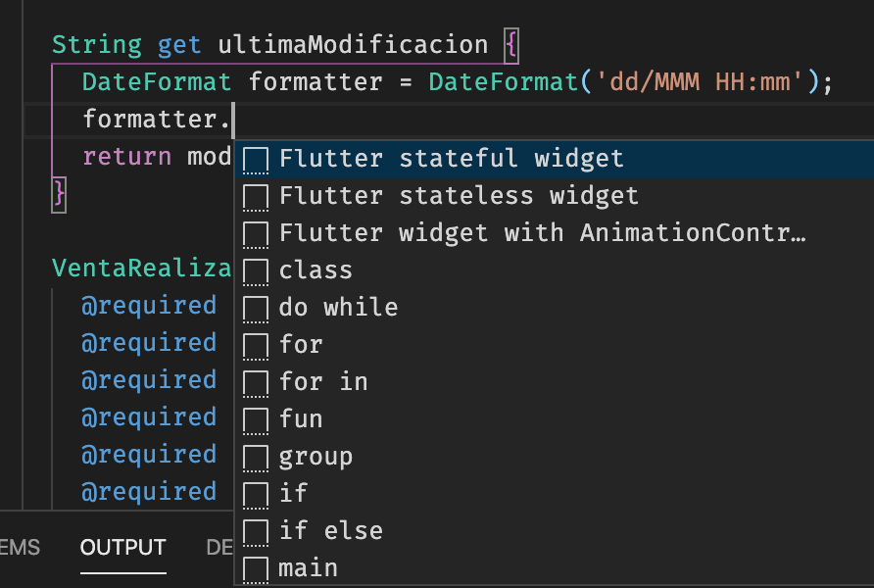The width and height of the screenshot is (874, 588).
Task: Switch to the OUTPUT tab
Action: pos(122,548)
